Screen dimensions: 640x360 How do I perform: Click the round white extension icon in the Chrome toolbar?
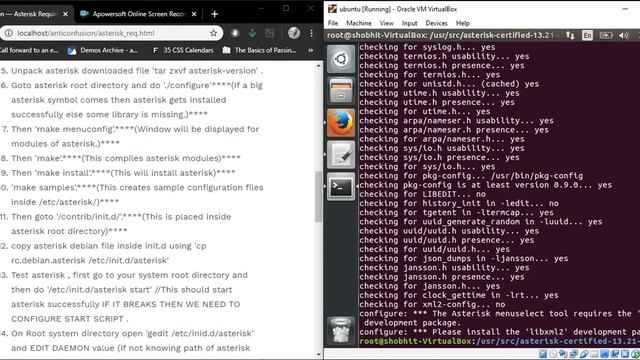235,33
